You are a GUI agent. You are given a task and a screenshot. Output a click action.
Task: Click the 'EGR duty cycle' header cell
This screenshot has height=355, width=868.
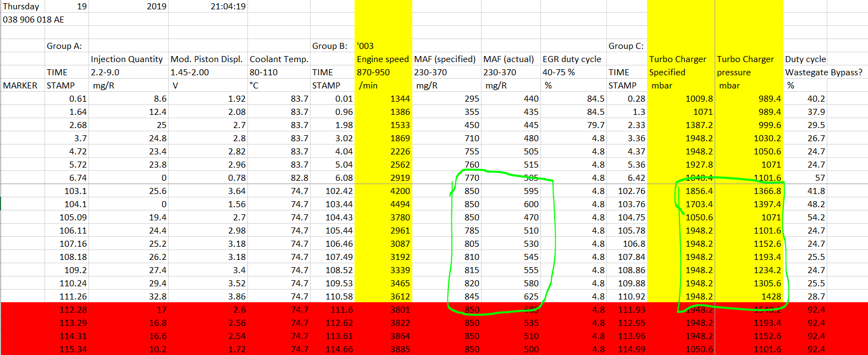(573, 59)
